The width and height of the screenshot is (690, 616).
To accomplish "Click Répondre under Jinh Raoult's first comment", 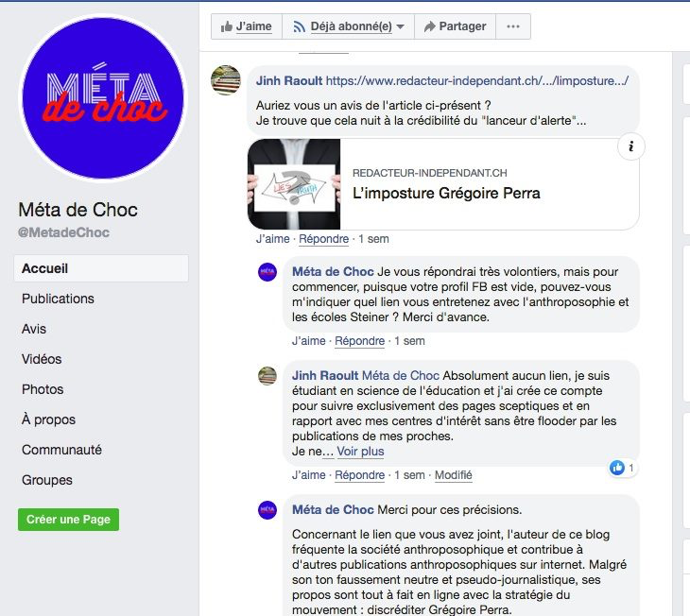I will (324, 239).
